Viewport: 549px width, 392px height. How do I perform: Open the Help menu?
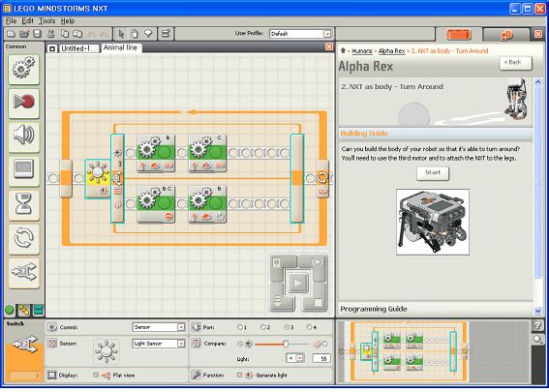coord(68,21)
